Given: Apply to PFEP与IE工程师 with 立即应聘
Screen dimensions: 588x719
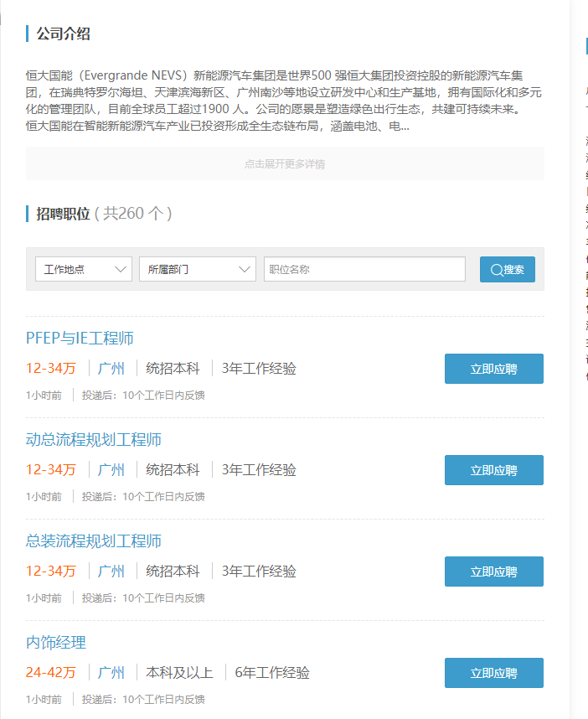Looking at the screenshot, I should [x=494, y=369].
